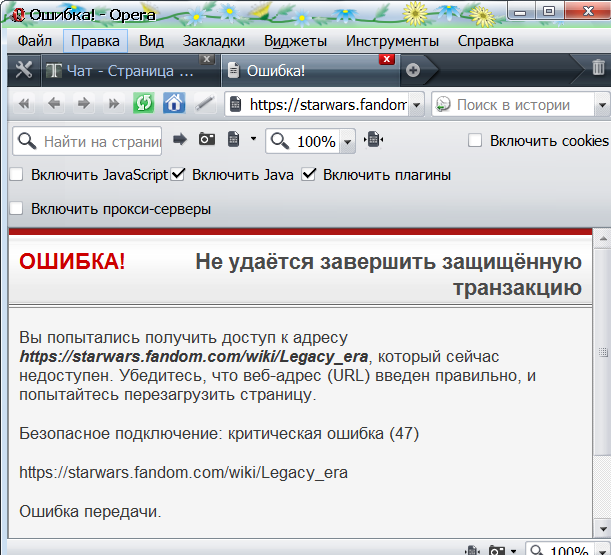Reload the page with green refresh icon
This screenshot has height=555, width=611.
(143, 103)
